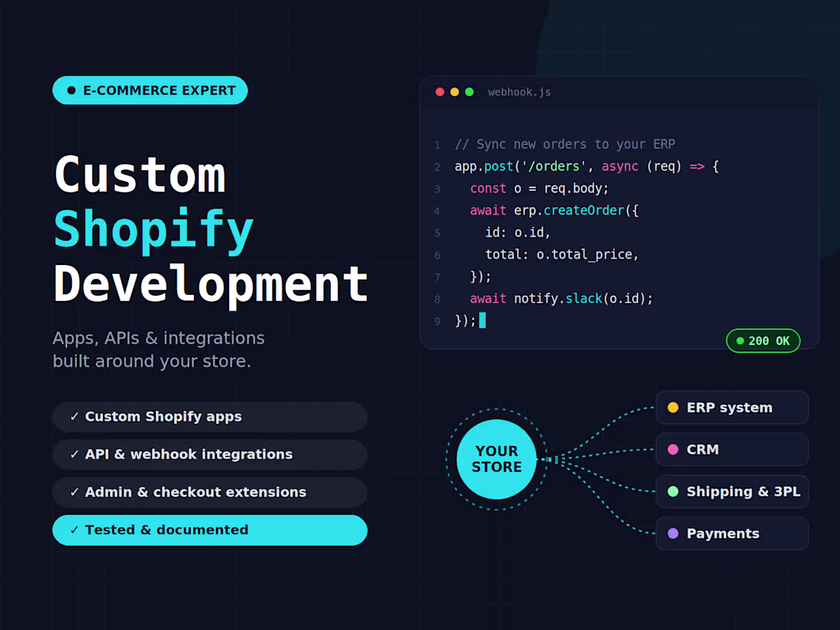
Task: Click the yellow dot in code window
Action: click(x=454, y=92)
